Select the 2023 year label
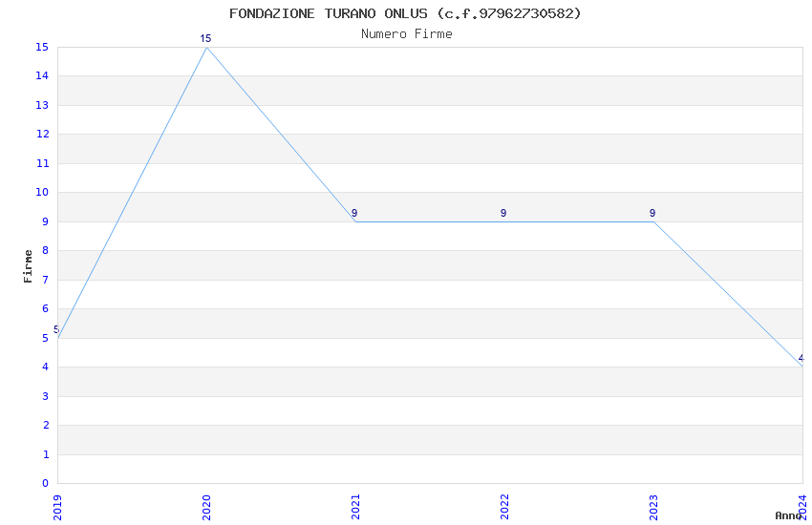The image size is (812, 525). tap(653, 507)
